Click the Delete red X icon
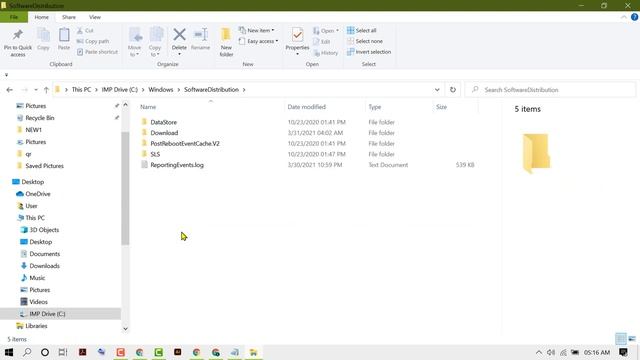The height and width of the screenshot is (360, 640). (x=179, y=35)
